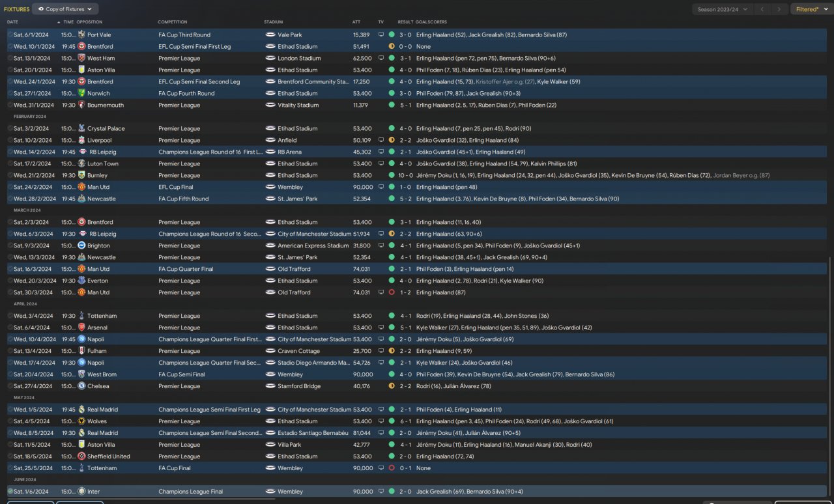Click the orange draw indicator on the Chelsea row

(x=392, y=386)
